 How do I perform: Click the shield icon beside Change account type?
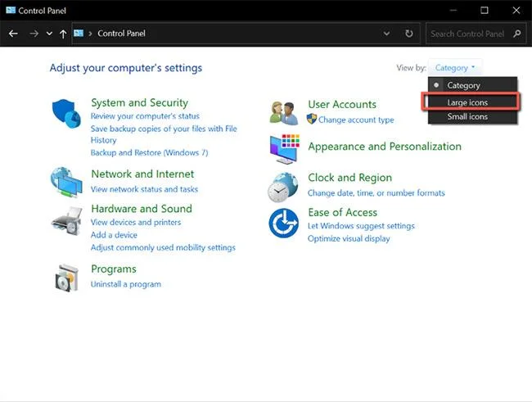pyautogui.click(x=312, y=119)
